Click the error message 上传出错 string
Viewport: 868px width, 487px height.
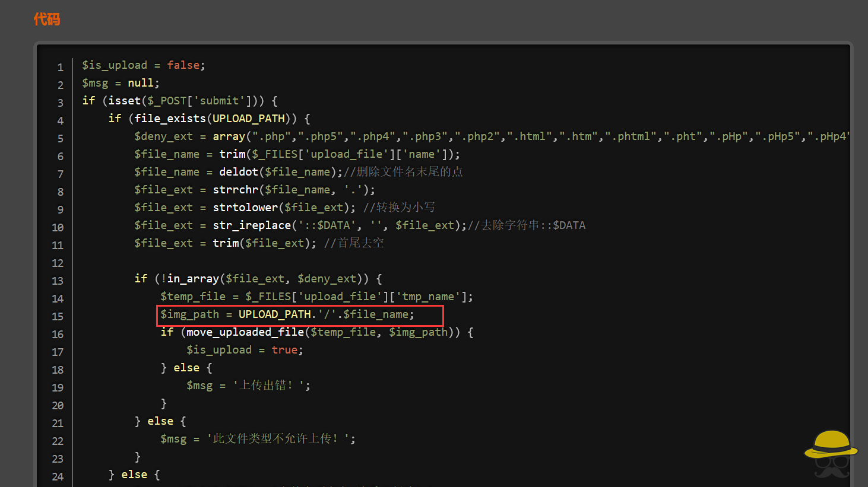270,385
